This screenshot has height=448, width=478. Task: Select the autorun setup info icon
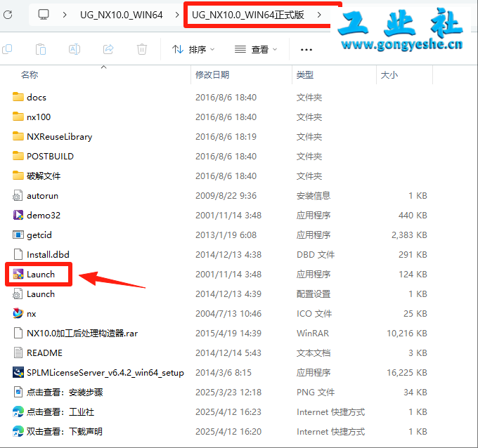[18, 195]
